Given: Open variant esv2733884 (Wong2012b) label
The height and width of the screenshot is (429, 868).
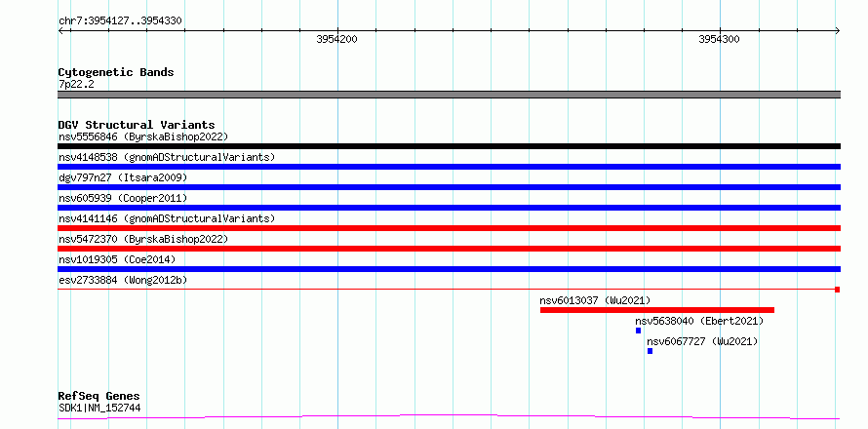Looking at the screenshot, I should pyautogui.click(x=123, y=280).
